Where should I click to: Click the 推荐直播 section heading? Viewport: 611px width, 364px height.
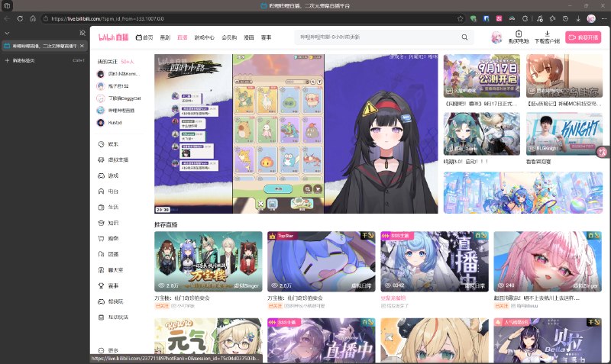click(166, 224)
